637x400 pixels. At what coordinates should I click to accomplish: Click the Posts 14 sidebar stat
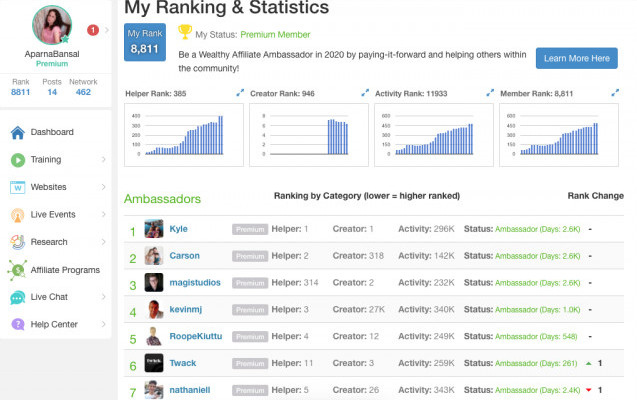point(52,87)
